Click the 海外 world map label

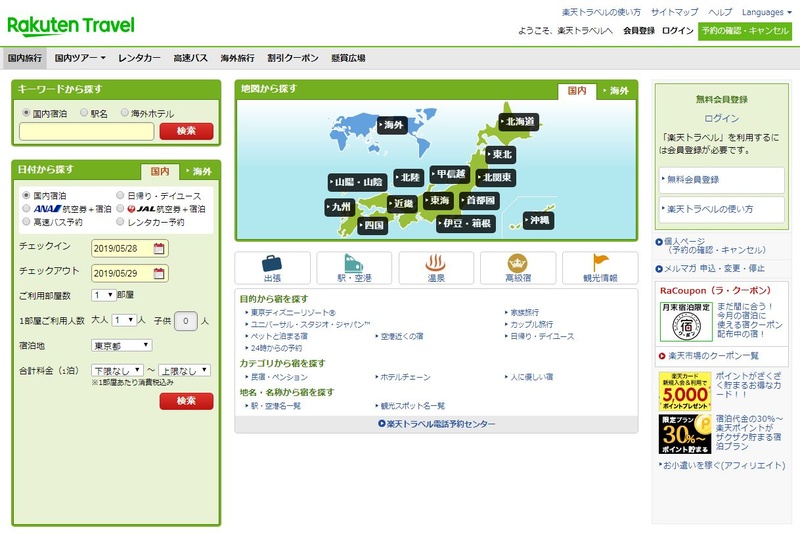coord(392,125)
